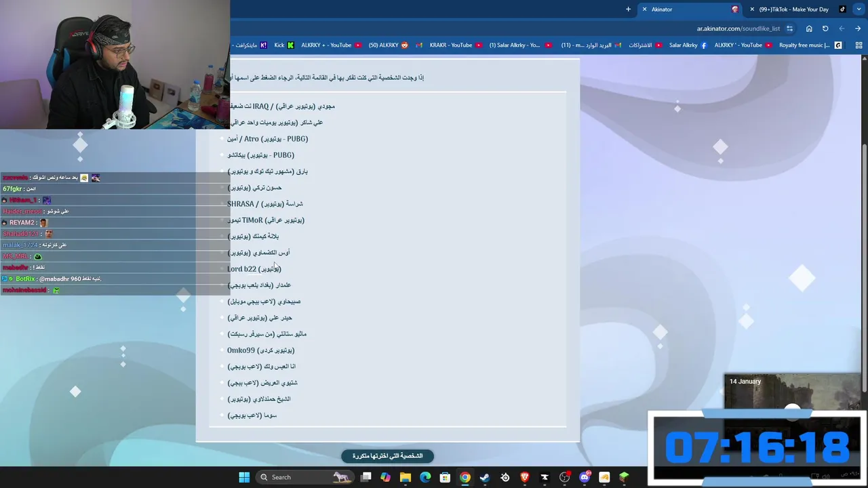Open the الاشتراكات YouTube bookmark
Viewport: 868px width, 488px height.
pos(645,45)
